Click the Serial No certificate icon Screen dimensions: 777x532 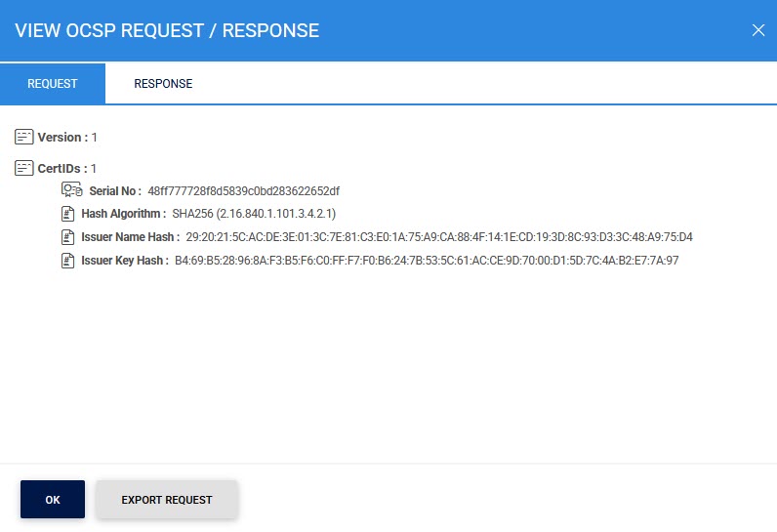click(72, 190)
